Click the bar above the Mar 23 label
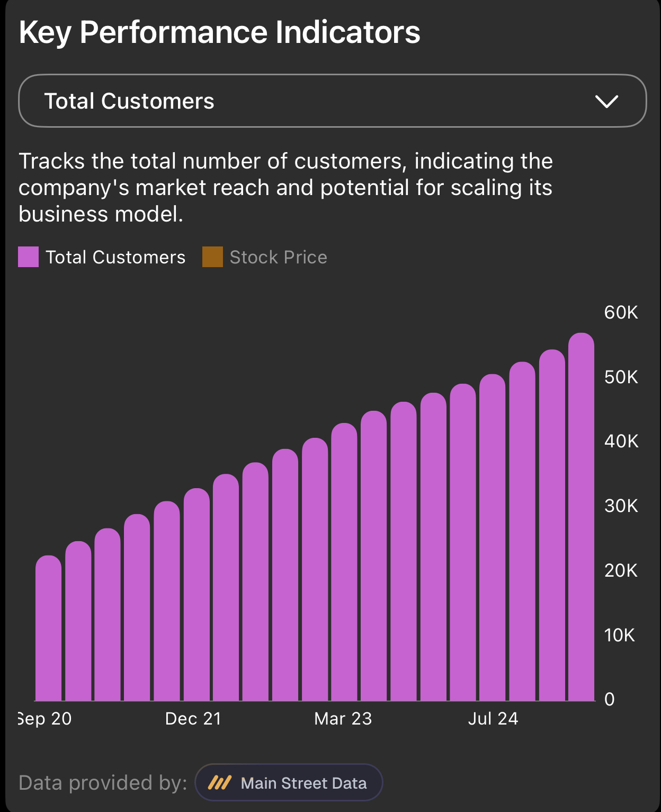This screenshot has width=661, height=812. [x=344, y=562]
